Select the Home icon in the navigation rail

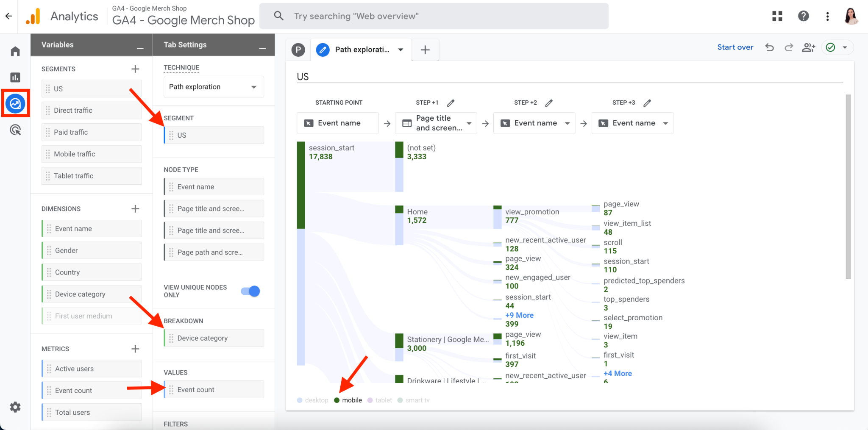point(15,51)
